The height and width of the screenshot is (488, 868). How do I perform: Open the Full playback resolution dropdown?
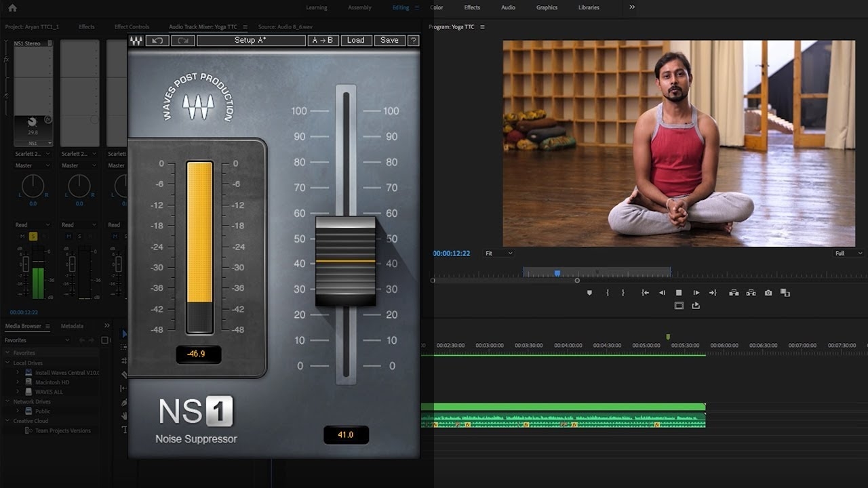pyautogui.click(x=848, y=253)
